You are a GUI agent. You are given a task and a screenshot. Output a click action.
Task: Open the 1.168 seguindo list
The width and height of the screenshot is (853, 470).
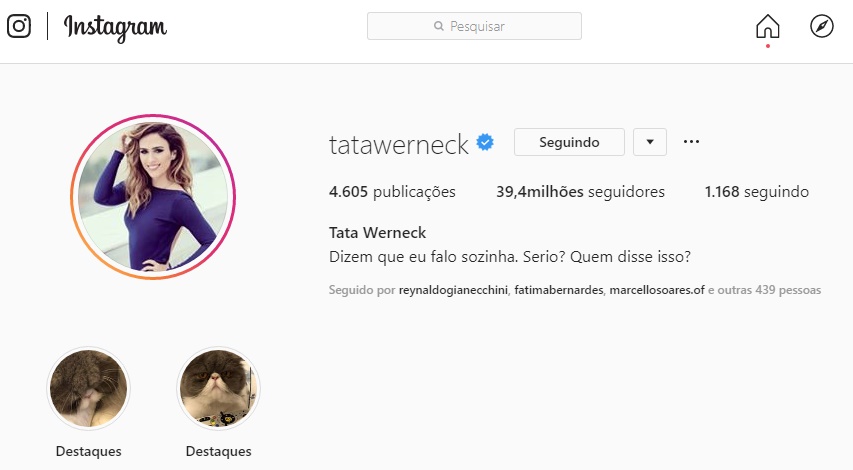[x=757, y=191]
